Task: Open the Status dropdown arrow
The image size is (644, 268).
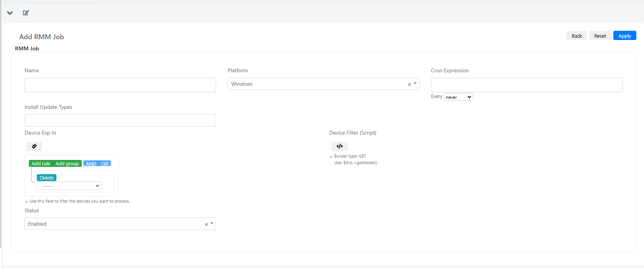Action: click(x=212, y=223)
